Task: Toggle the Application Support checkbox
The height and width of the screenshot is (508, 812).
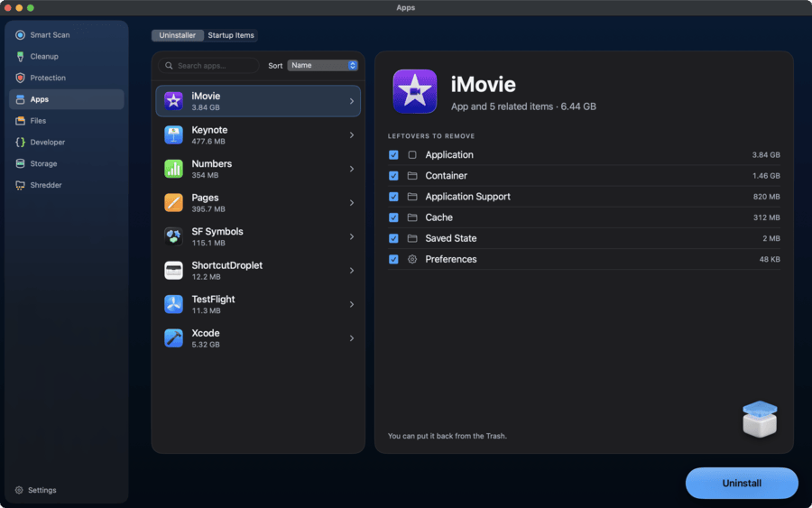Action: click(393, 197)
